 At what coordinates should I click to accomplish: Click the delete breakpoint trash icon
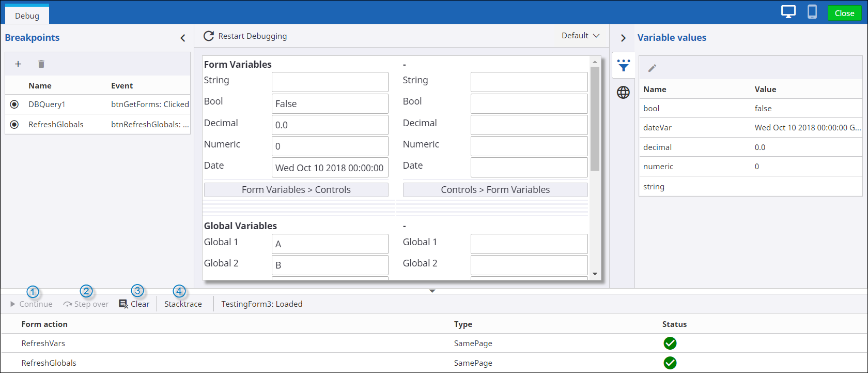point(41,64)
